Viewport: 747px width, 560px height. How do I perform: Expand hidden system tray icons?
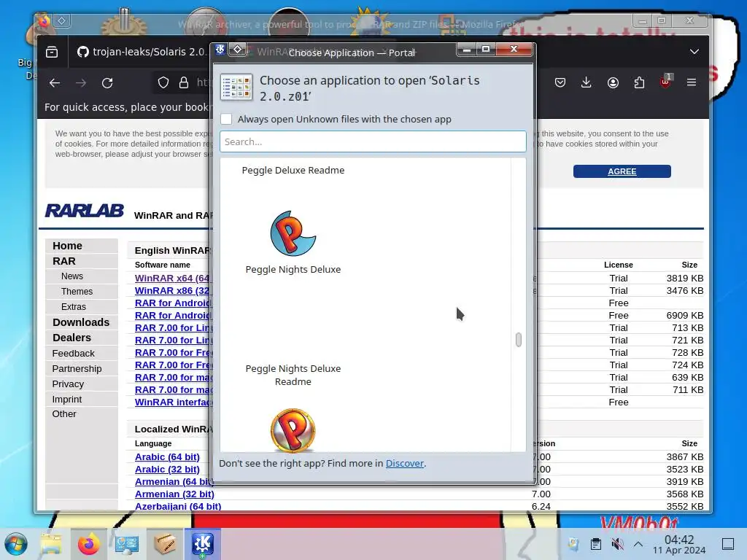point(638,544)
